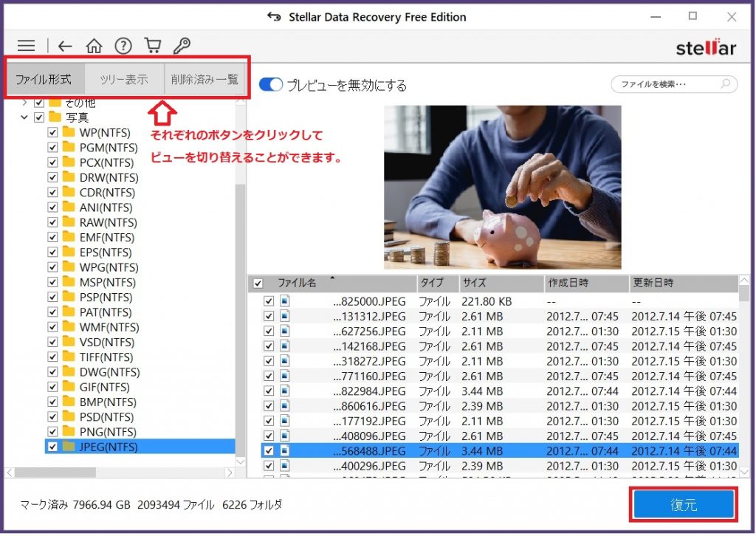Uncheck the 142168.JPEG file checkbox
Image resolution: width=756 pixels, height=536 pixels.
pyautogui.click(x=269, y=346)
